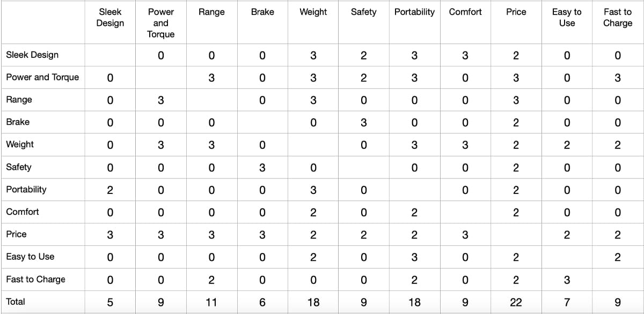This screenshot has height=314, width=644.
Task: Click the Fast to Charge column header
Action: (x=617, y=18)
